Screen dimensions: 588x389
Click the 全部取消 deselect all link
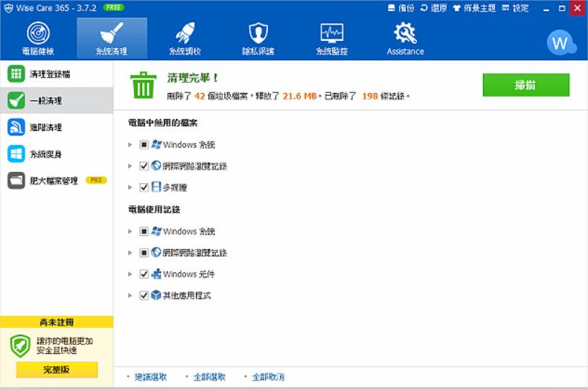pyautogui.click(x=268, y=377)
